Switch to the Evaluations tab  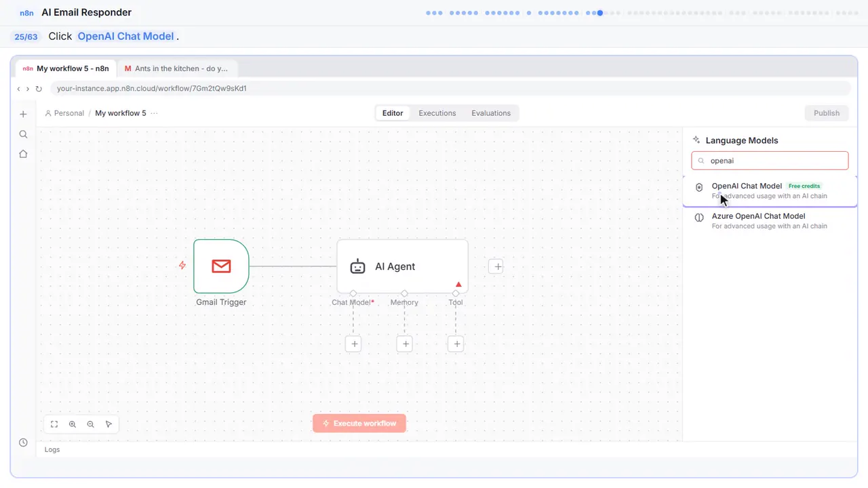[491, 113]
